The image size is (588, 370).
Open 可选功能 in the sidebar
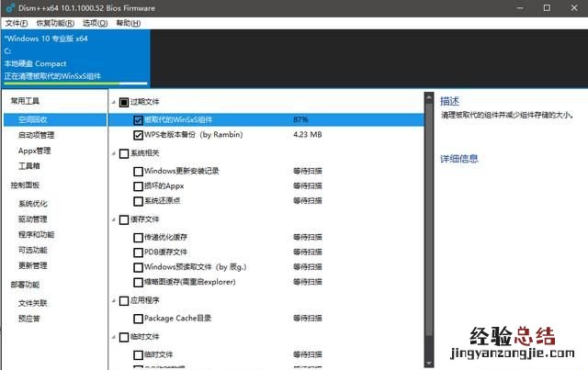click(33, 250)
